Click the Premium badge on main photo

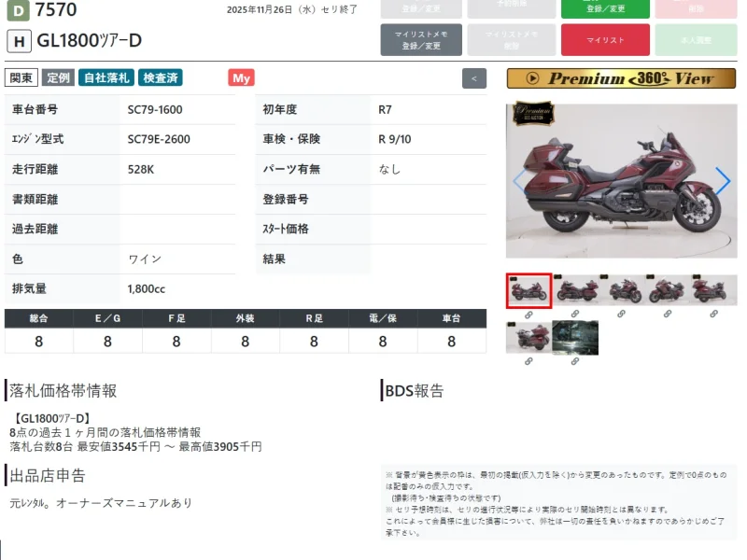click(533, 113)
